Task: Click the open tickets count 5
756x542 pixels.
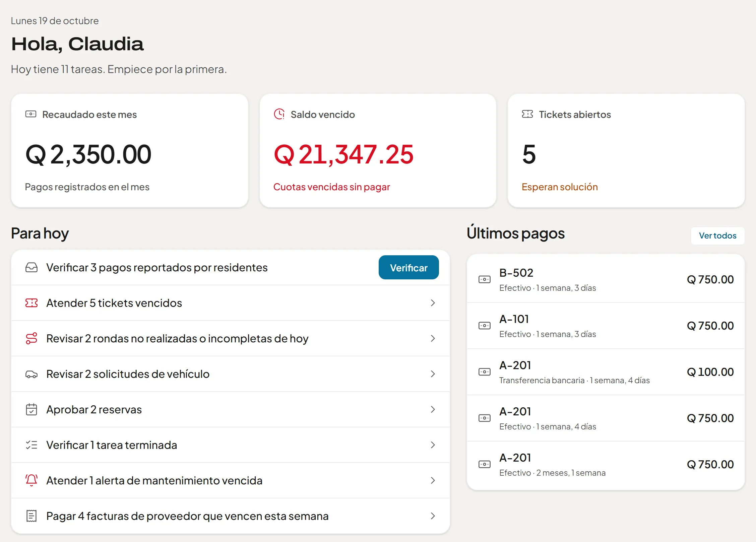Action: pyautogui.click(x=529, y=154)
